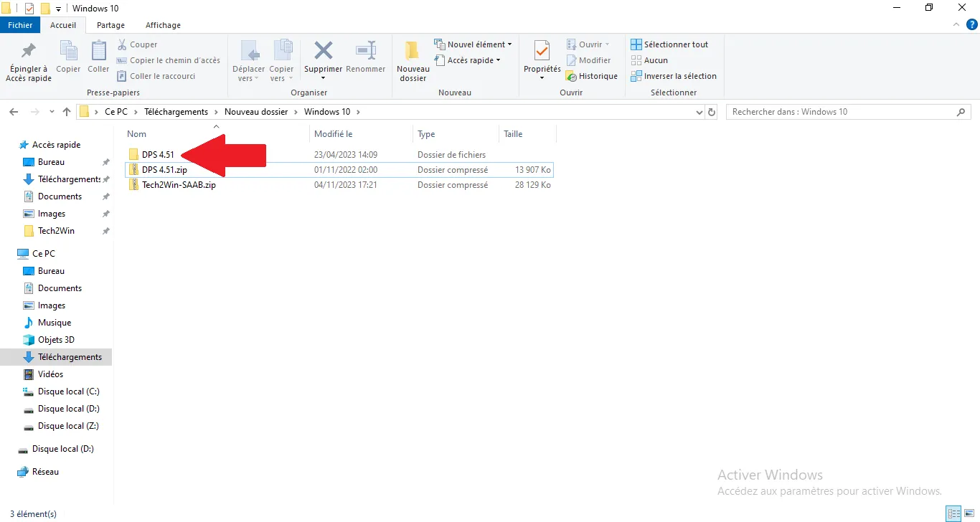Open the Supprimer delete icon

(322, 57)
